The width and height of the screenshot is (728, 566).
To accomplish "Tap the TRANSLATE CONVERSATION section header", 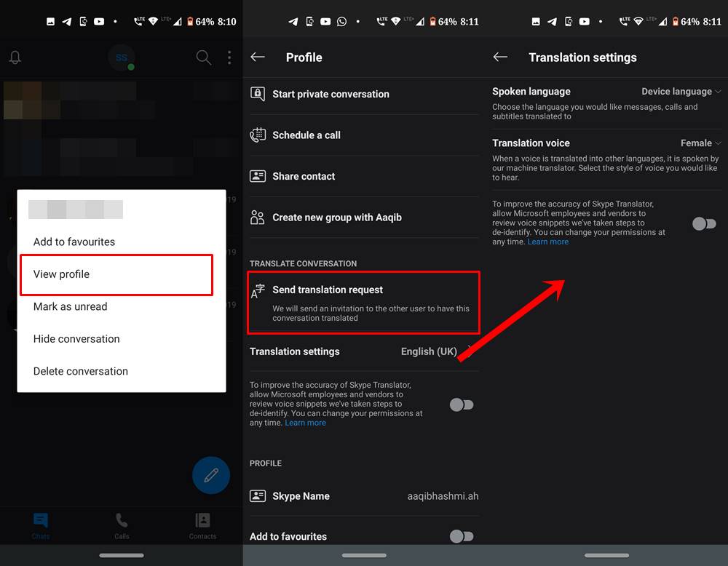I will (303, 263).
